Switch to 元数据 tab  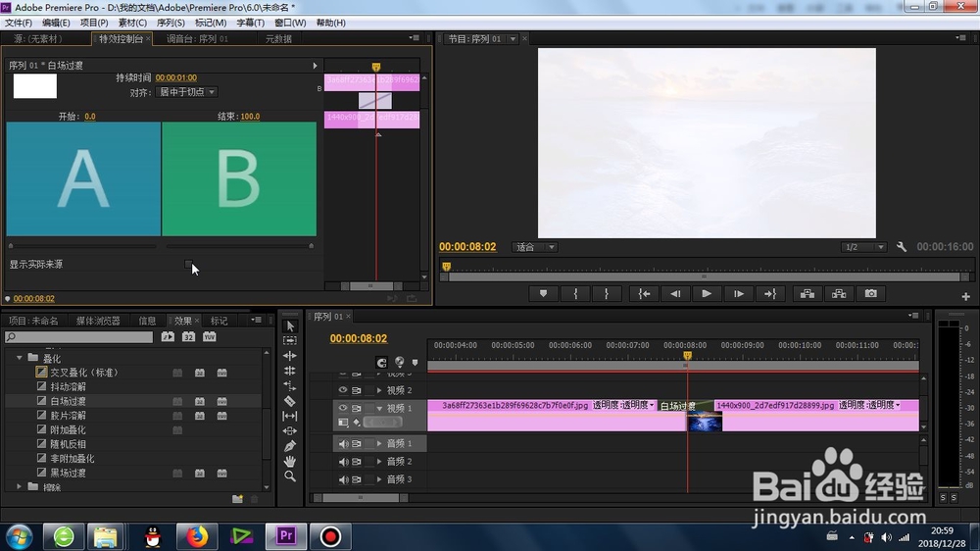pyautogui.click(x=278, y=39)
